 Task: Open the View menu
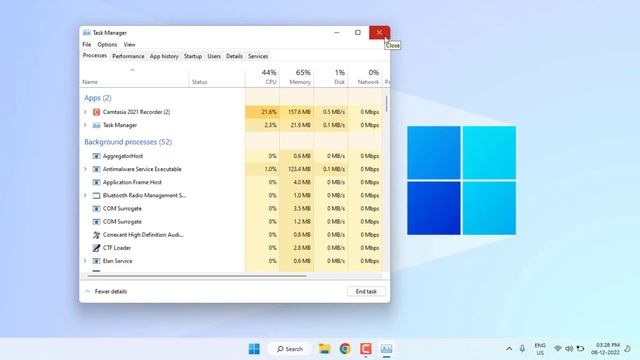click(x=129, y=44)
